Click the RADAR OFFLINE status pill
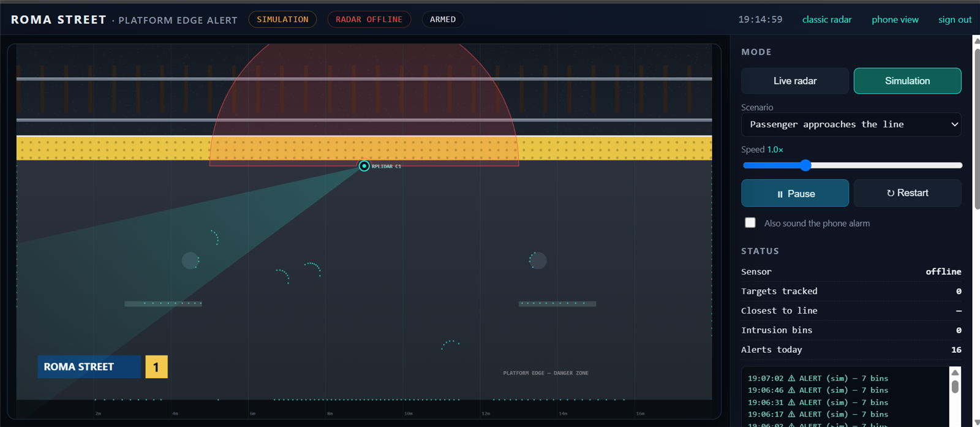Viewport: 980px width, 427px height. point(369,20)
